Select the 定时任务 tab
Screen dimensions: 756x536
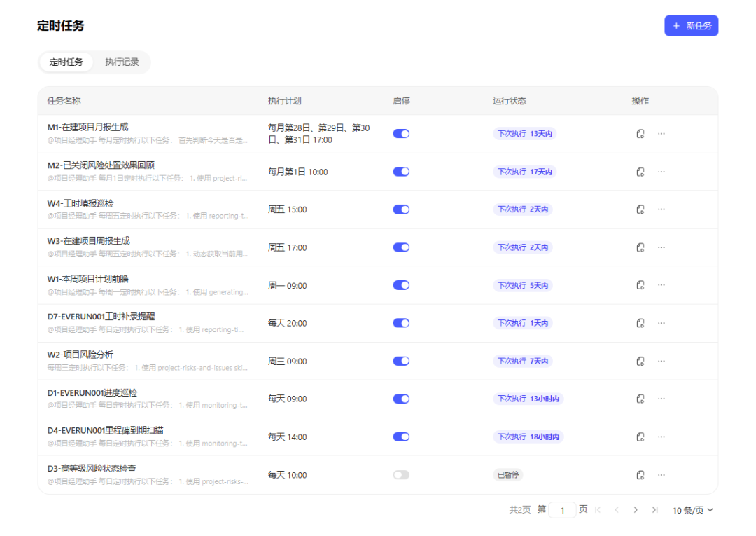(x=66, y=62)
